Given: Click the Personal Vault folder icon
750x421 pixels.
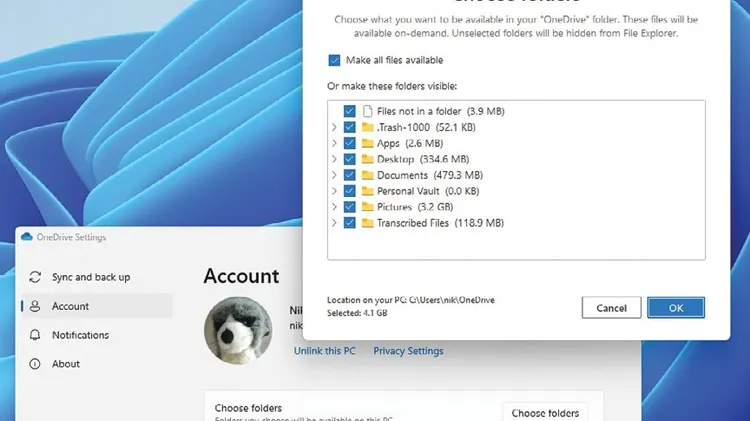Looking at the screenshot, I should [367, 191].
